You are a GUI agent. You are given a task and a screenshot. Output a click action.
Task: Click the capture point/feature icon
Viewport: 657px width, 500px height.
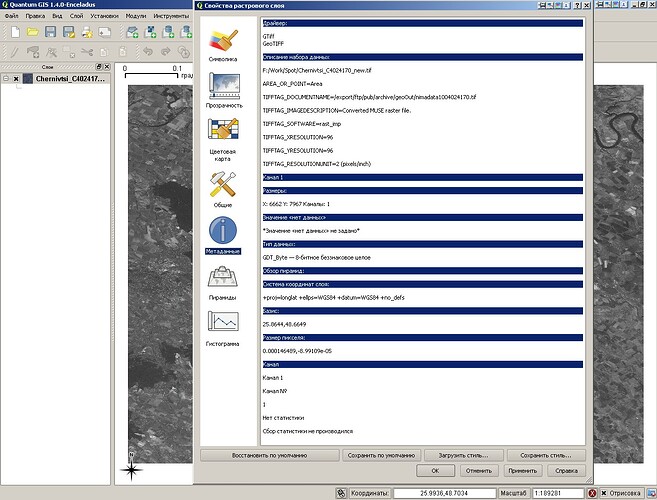(33, 52)
